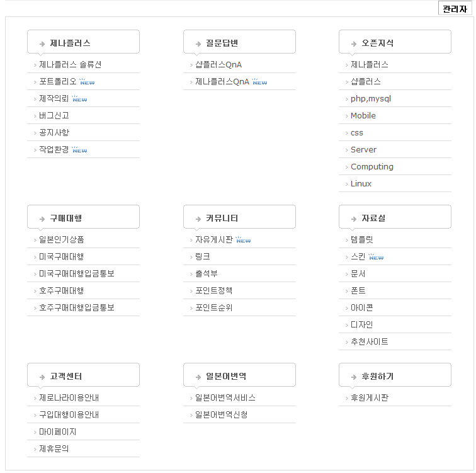This screenshot has width=476, height=473.
Task: Click the NEW badge beside 자유게시판
Action: pos(243,240)
